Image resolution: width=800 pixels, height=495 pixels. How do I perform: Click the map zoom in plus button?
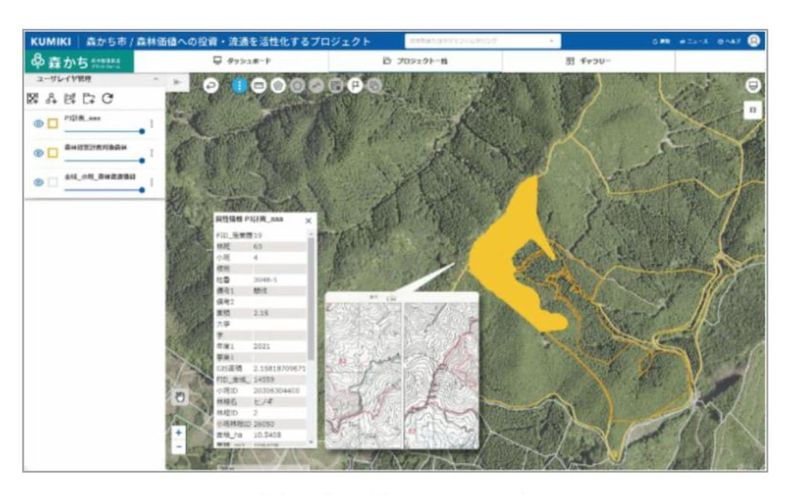(x=179, y=433)
